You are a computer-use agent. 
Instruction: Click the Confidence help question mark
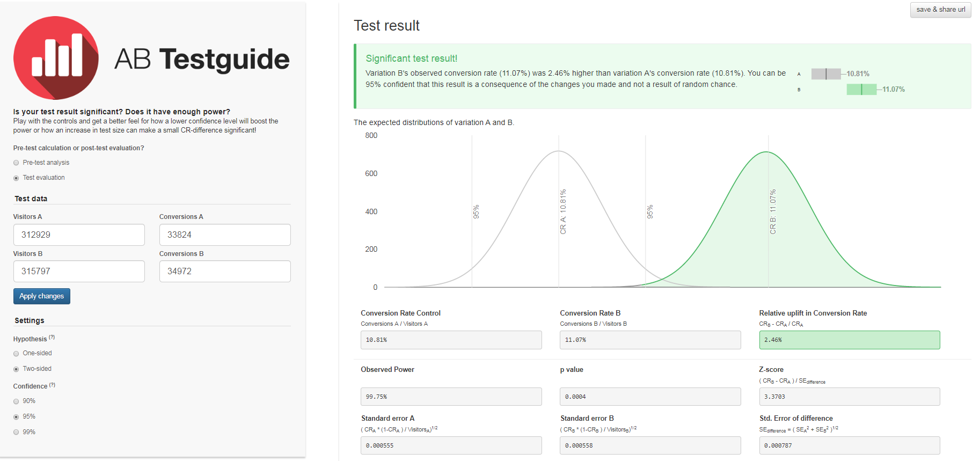(52, 385)
